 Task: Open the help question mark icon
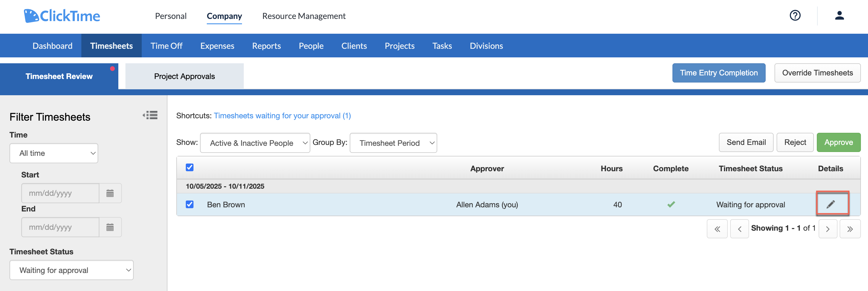(x=795, y=15)
